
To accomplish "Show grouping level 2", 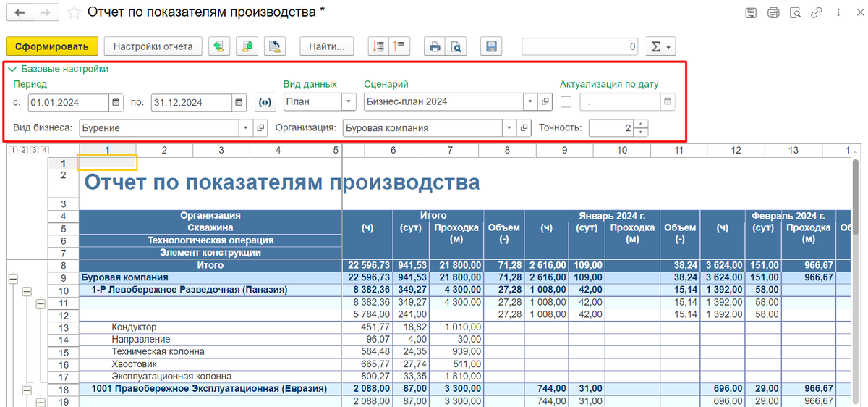I will 24,150.
